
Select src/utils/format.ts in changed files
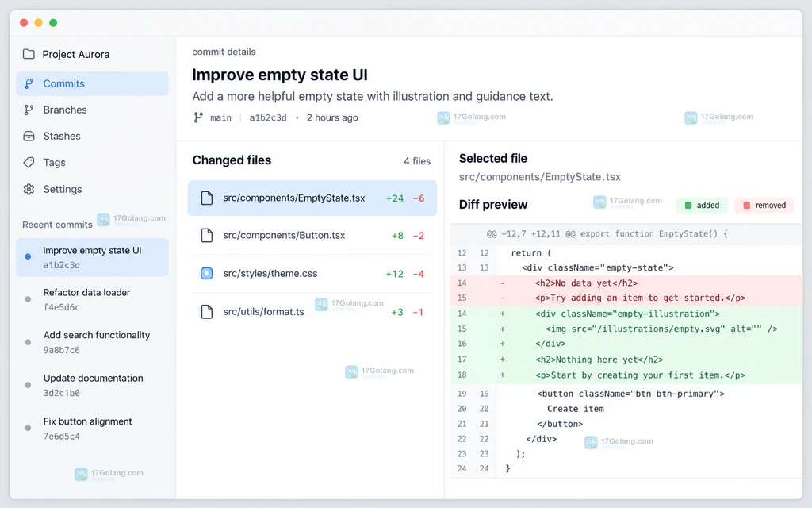(312, 312)
